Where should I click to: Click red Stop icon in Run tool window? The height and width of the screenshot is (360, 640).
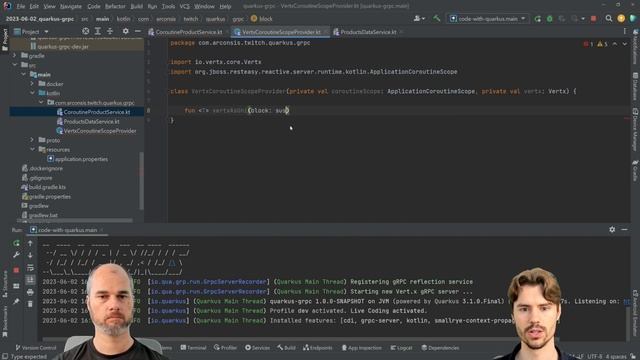16,270
